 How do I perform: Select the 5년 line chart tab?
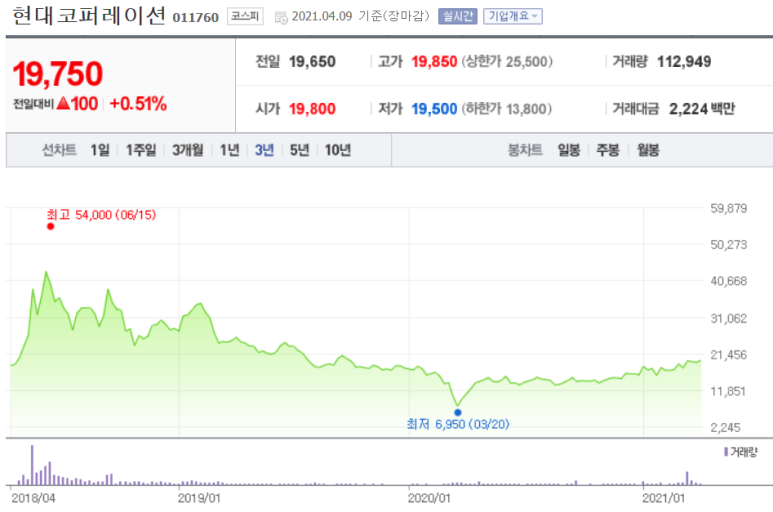point(299,150)
